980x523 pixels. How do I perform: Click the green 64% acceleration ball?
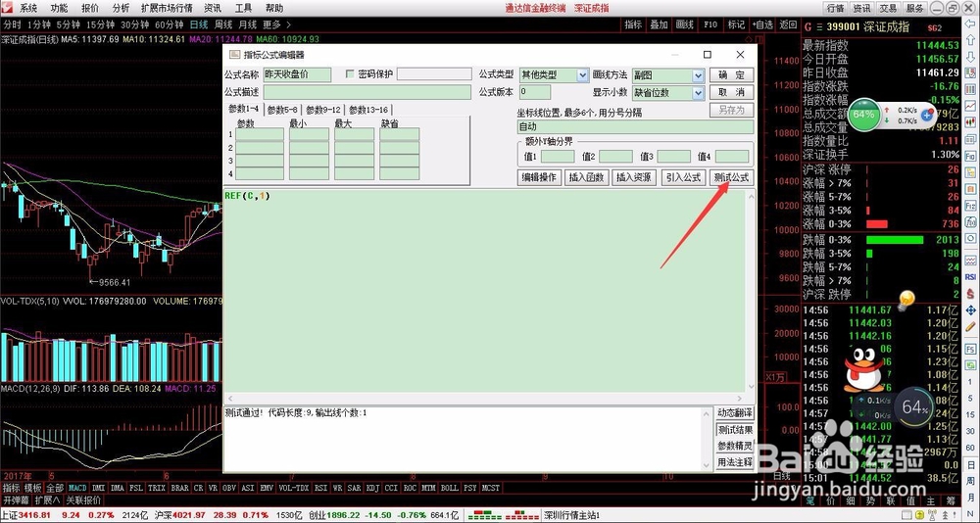point(863,115)
